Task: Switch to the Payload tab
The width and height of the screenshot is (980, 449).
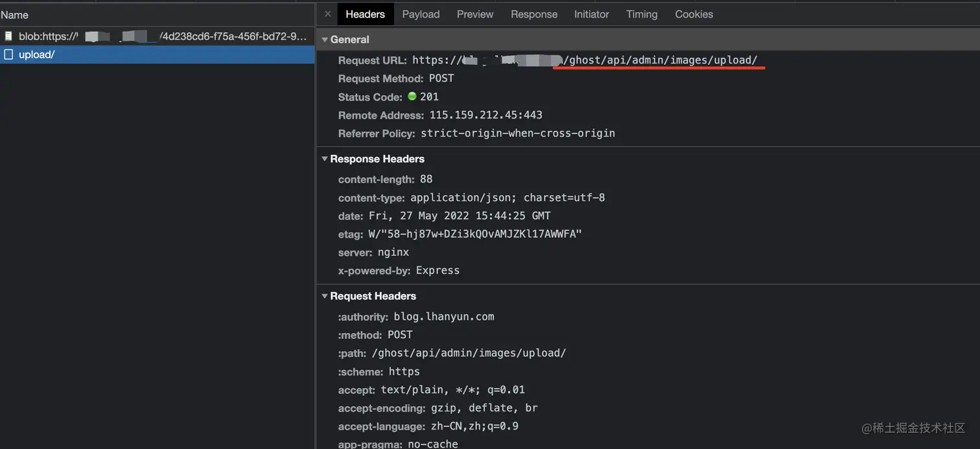Action: click(421, 14)
